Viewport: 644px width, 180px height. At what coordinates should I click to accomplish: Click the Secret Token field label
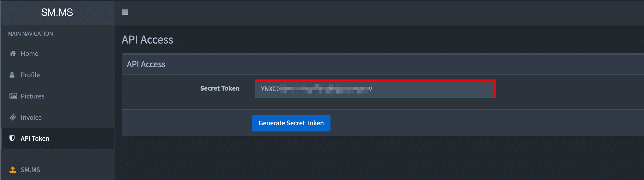(x=220, y=88)
